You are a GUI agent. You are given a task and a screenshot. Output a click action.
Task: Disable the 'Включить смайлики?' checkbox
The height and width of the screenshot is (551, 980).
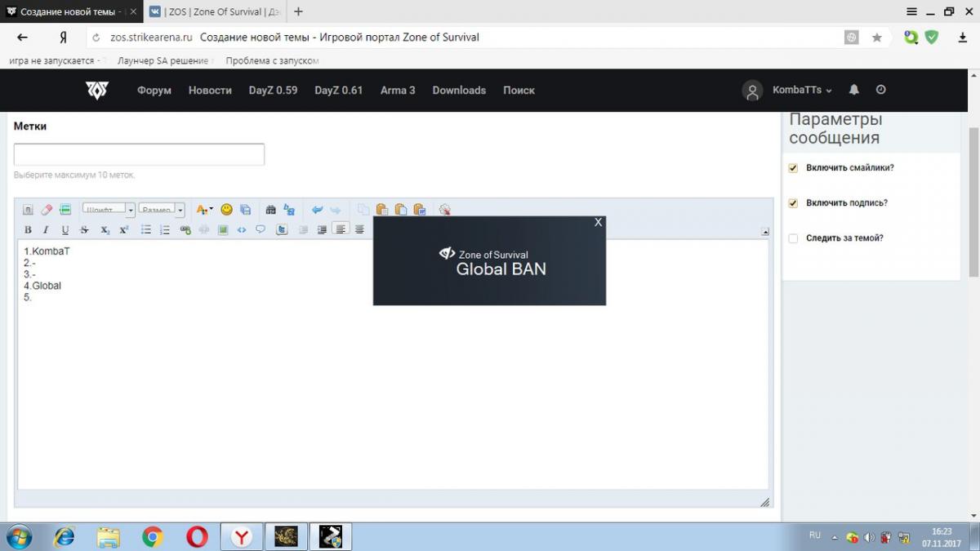(x=793, y=168)
